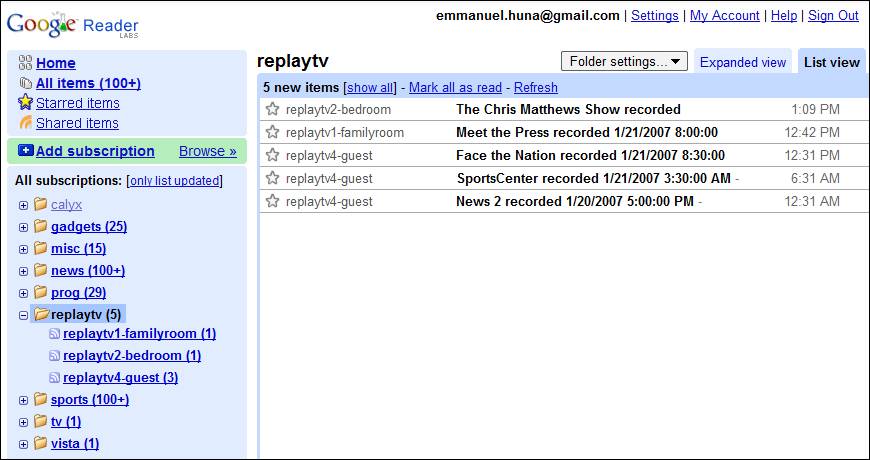This screenshot has height=460, width=870.
Task: Click show all link
Action: (x=370, y=88)
